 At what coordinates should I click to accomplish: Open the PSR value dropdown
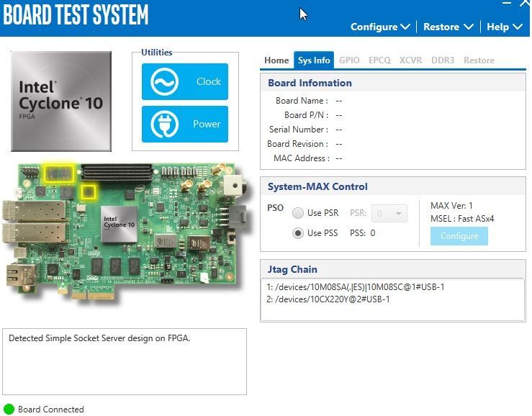point(389,214)
